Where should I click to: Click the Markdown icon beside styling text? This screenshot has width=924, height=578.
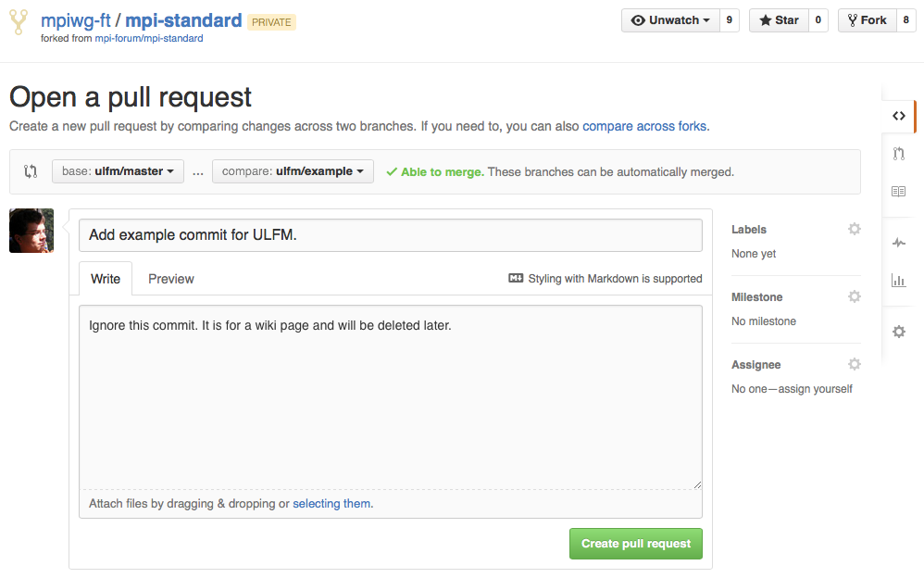[x=516, y=279]
